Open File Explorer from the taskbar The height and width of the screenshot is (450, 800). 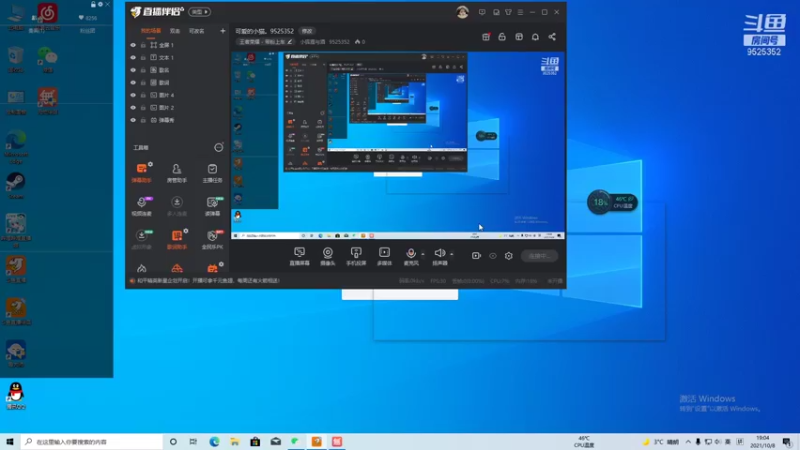tap(235, 442)
